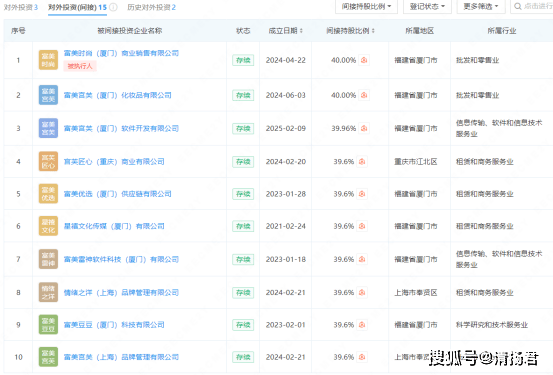Open 富美时尚（厦门）商业销售有限公司 company link

click(121, 53)
